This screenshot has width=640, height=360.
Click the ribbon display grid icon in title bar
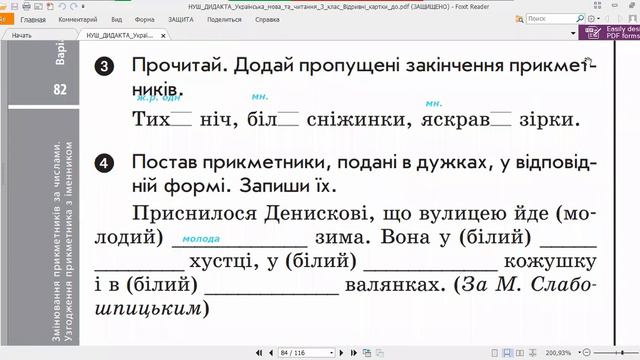point(597,5)
